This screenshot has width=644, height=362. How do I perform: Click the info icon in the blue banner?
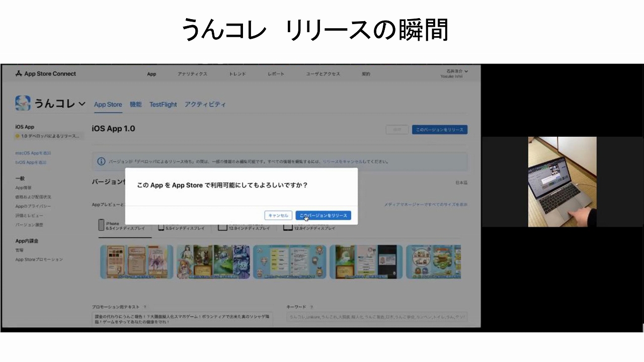point(101,161)
